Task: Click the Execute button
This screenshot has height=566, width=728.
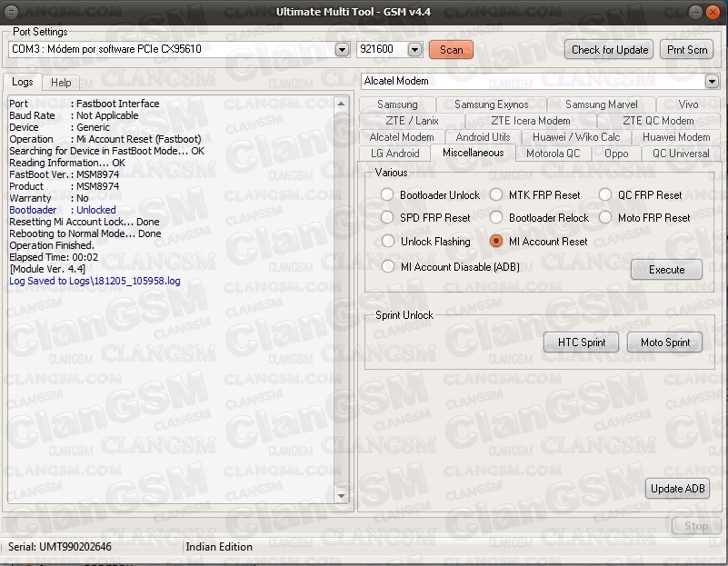Action: tap(667, 270)
